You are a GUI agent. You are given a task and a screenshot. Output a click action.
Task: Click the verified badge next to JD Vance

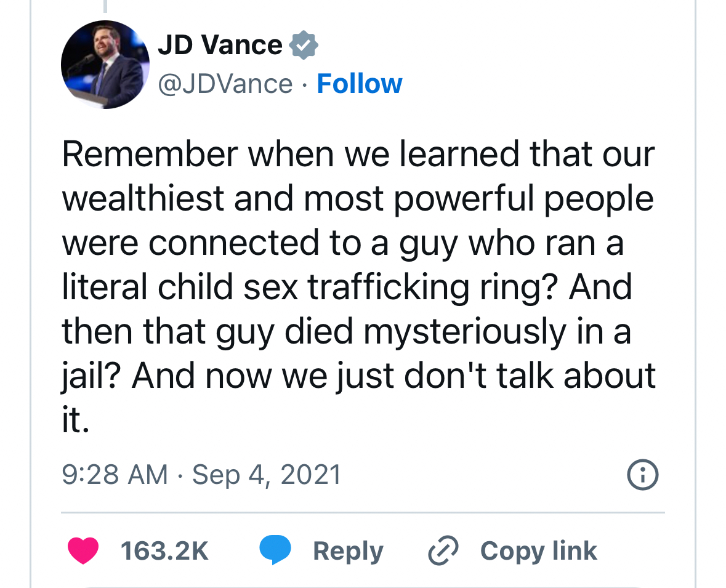click(304, 45)
